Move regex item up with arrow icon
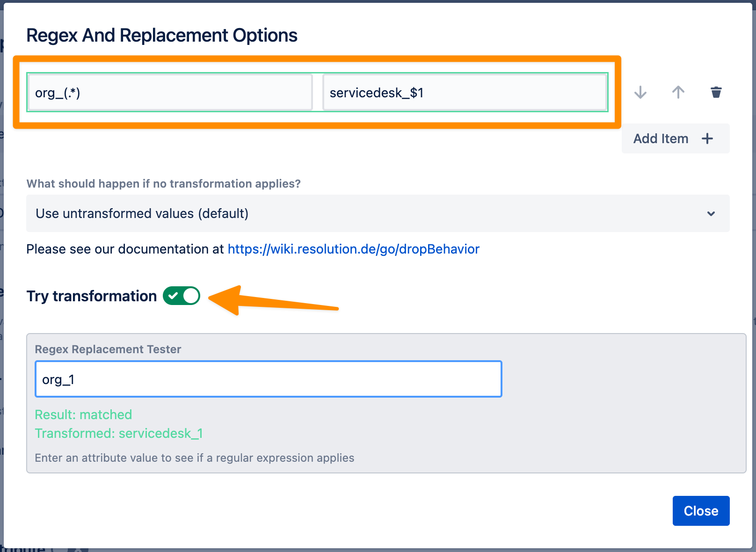The width and height of the screenshot is (756, 552). (x=678, y=92)
